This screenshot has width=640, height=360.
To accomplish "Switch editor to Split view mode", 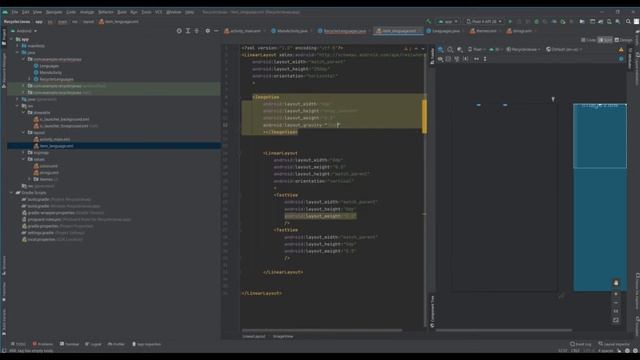I will pyautogui.click(x=605, y=40).
